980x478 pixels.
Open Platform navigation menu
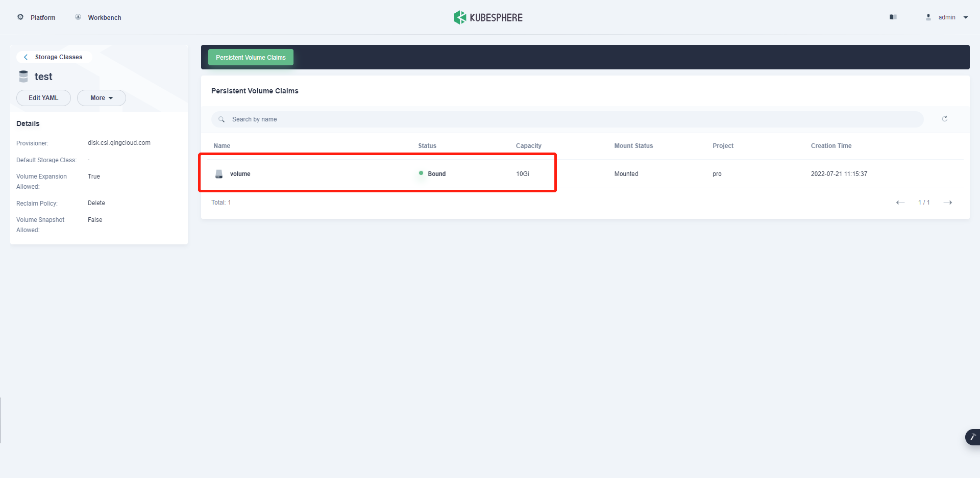click(x=43, y=17)
